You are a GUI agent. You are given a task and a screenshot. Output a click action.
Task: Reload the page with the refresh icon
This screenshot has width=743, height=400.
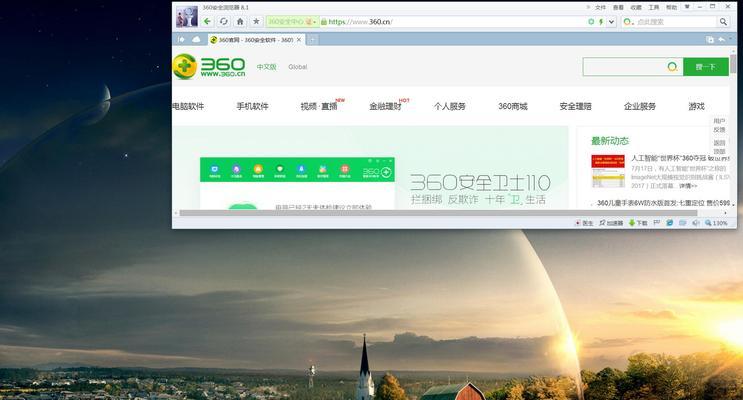pos(224,21)
